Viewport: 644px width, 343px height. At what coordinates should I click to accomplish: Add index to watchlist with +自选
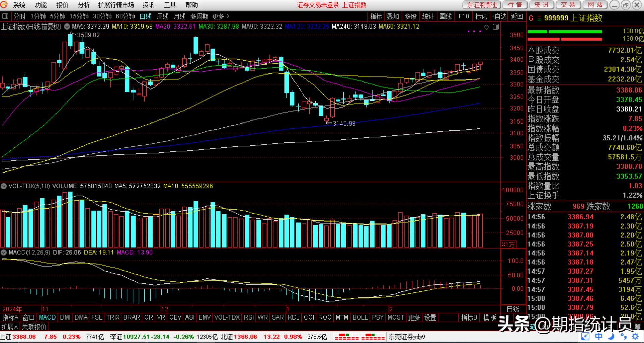[499, 16]
